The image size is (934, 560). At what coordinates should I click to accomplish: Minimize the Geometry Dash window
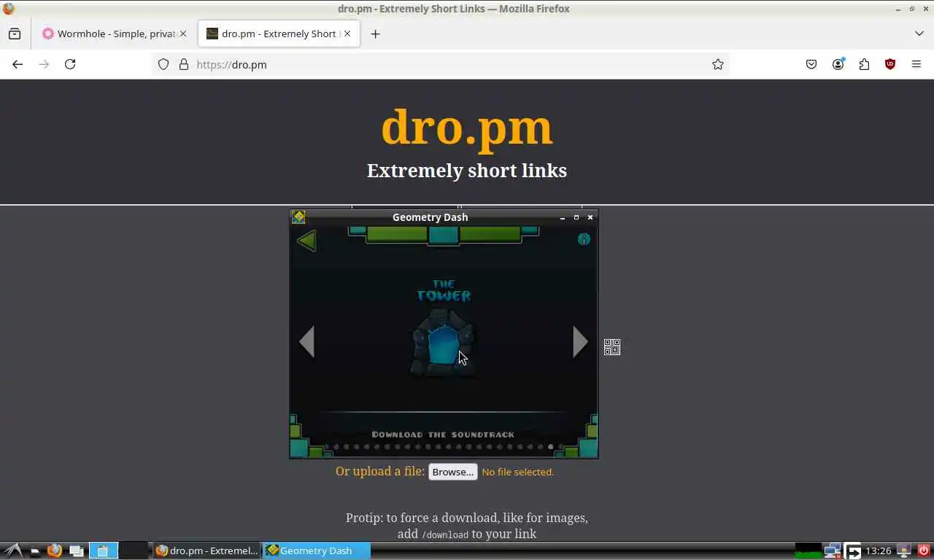coord(562,217)
